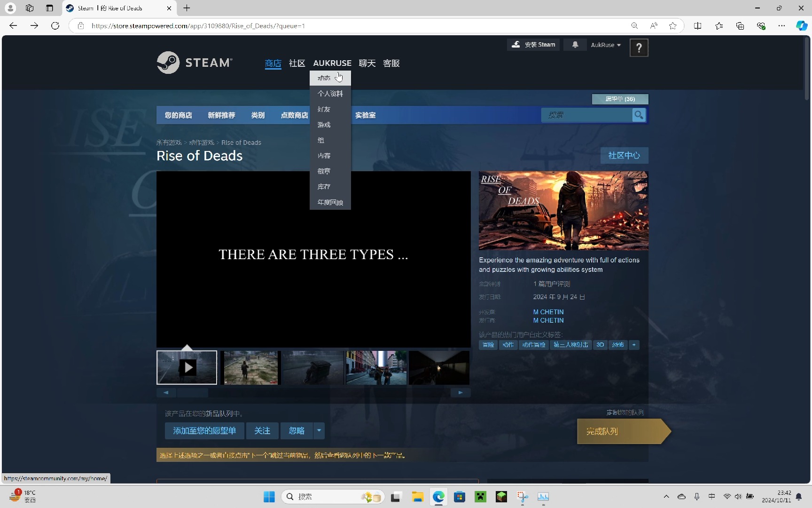This screenshot has height=508, width=812.
Task: Click the M CHETIN publisher link
Action: tap(548, 320)
